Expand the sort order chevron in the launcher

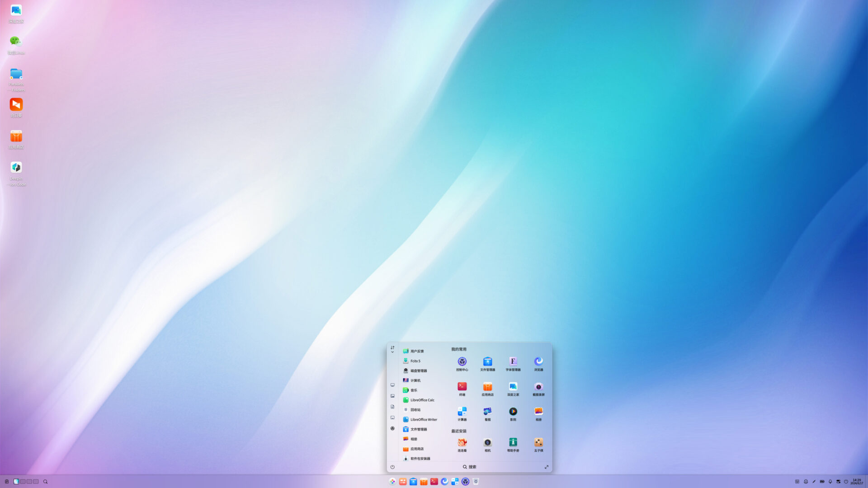(392, 352)
